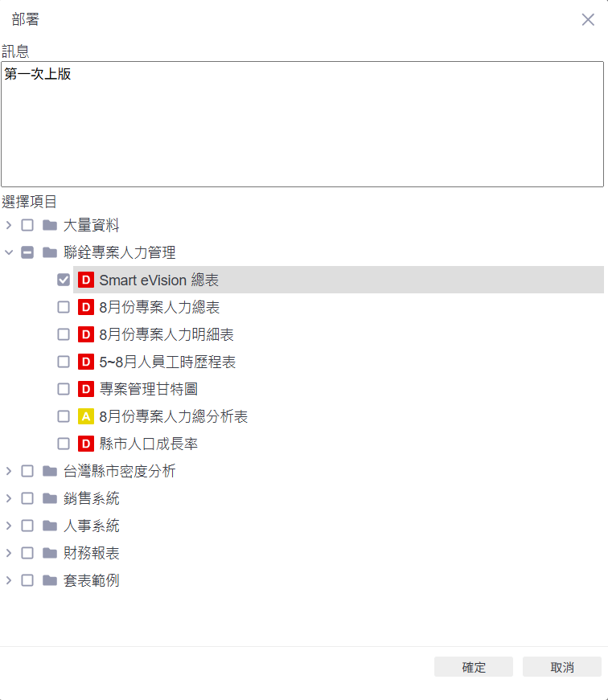This screenshot has width=608, height=700.
Task: Click the red D icon beside 5~8月人員工時歷程表
Action: 86,362
